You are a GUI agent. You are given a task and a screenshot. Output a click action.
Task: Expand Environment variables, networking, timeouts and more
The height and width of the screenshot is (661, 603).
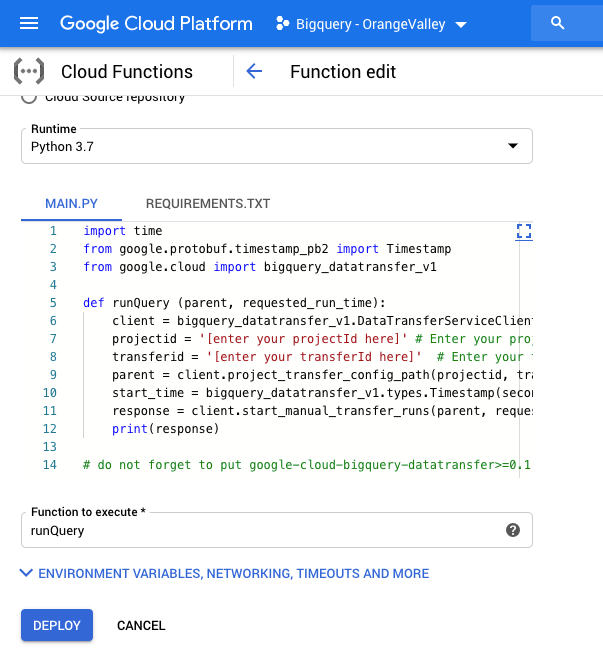point(225,573)
